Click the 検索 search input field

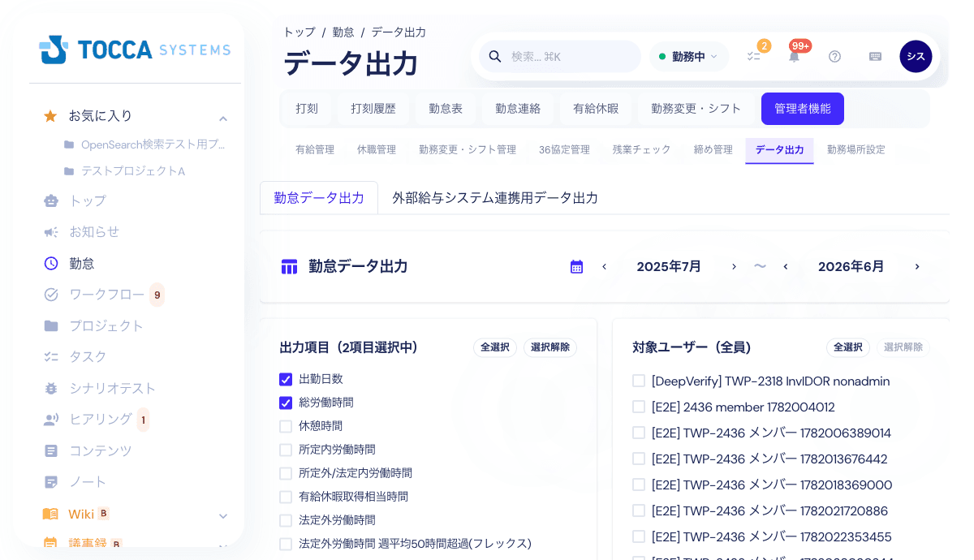coord(560,56)
